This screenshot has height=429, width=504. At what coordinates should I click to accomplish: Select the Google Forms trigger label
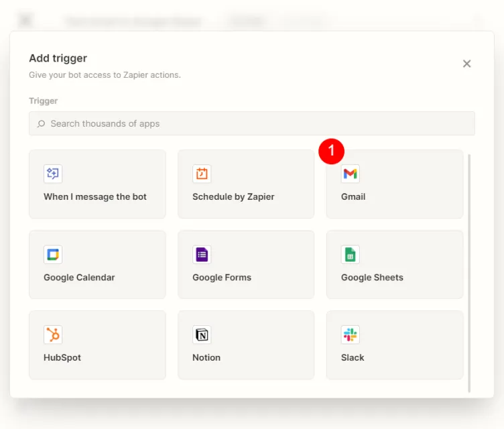click(x=222, y=278)
